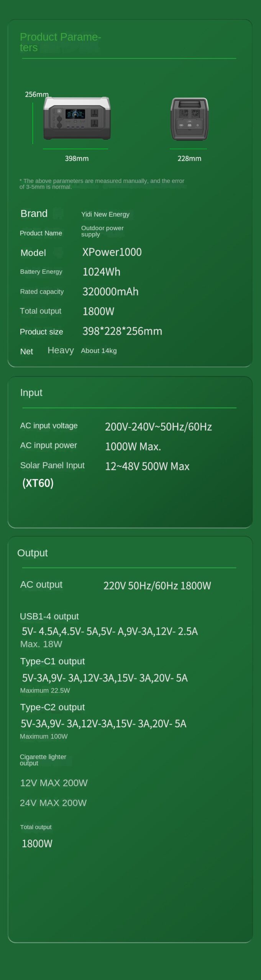
Task: Click the 24V MAX 200W text
Action: pos(53,803)
